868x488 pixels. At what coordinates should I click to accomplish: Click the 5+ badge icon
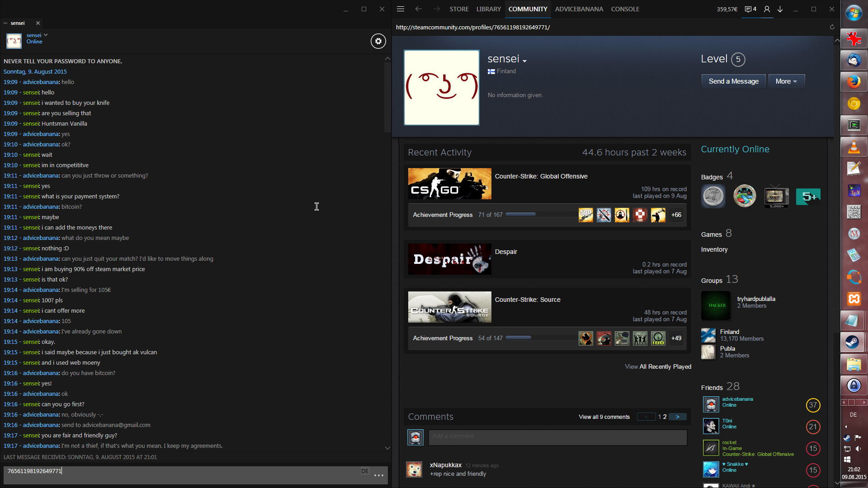[808, 197]
